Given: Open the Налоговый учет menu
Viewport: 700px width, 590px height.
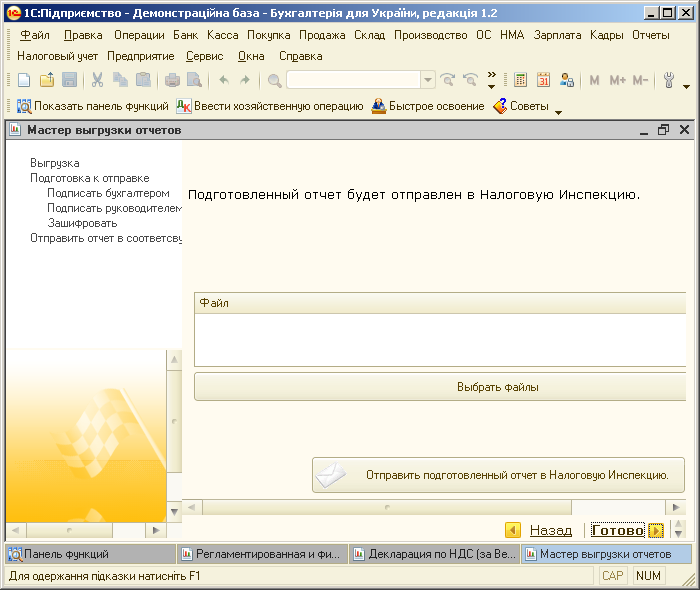Looking at the screenshot, I should (58, 56).
